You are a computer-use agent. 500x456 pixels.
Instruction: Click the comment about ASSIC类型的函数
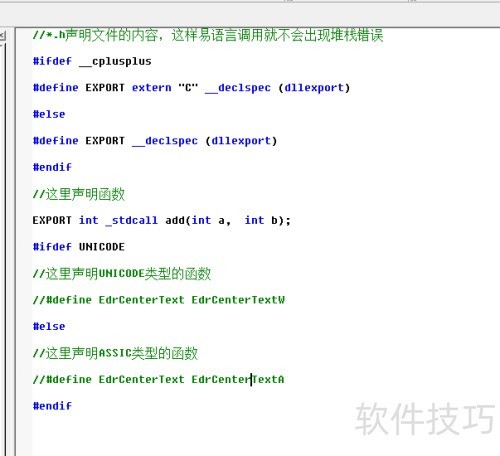[x=115, y=353]
